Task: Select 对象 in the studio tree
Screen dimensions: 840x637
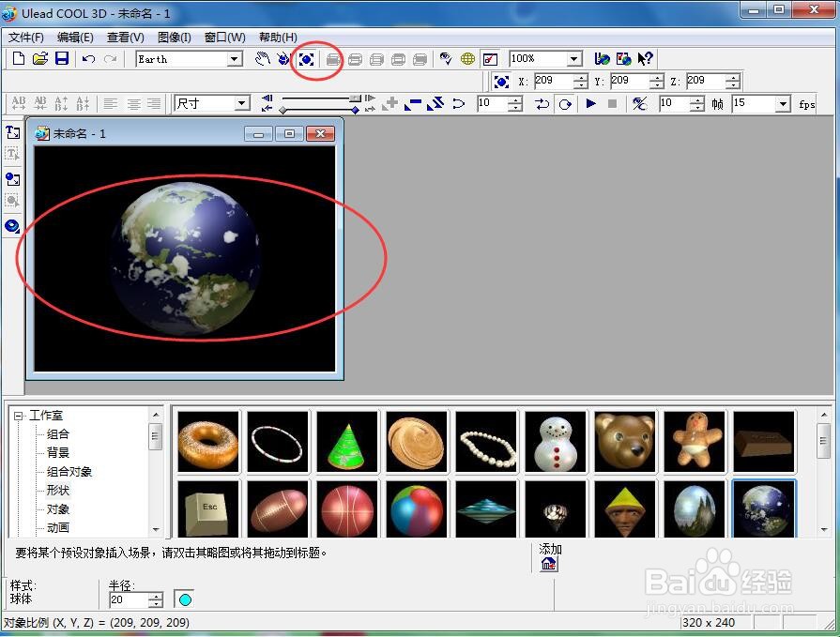Action: click(x=58, y=509)
